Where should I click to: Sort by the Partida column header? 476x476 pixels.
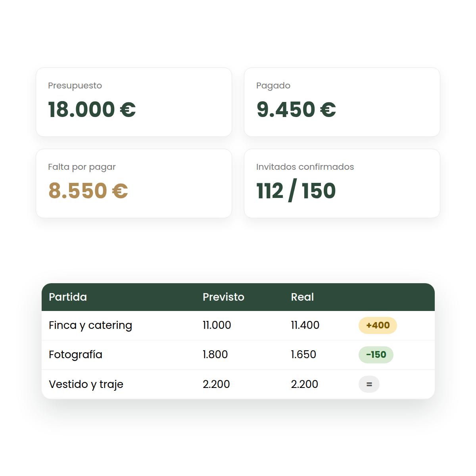tap(68, 297)
